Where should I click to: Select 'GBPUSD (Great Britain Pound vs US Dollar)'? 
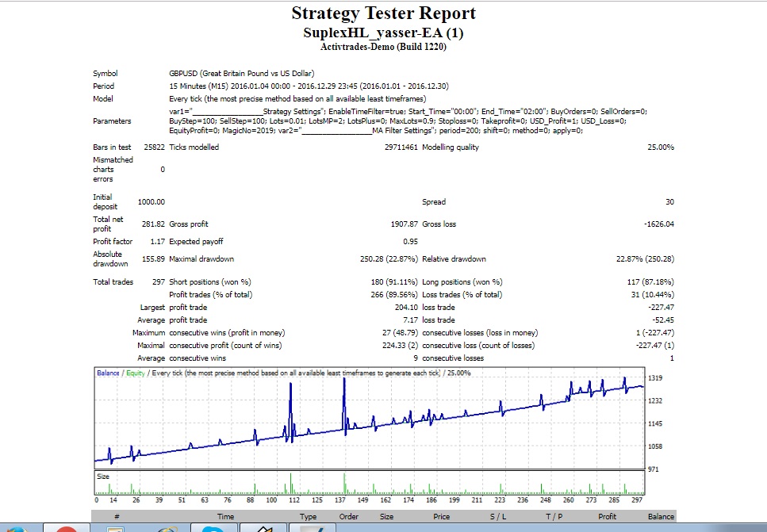(x=242, y=74)
